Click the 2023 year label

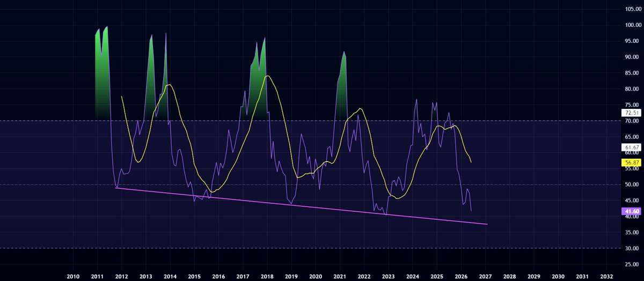(x=389, y=276)
